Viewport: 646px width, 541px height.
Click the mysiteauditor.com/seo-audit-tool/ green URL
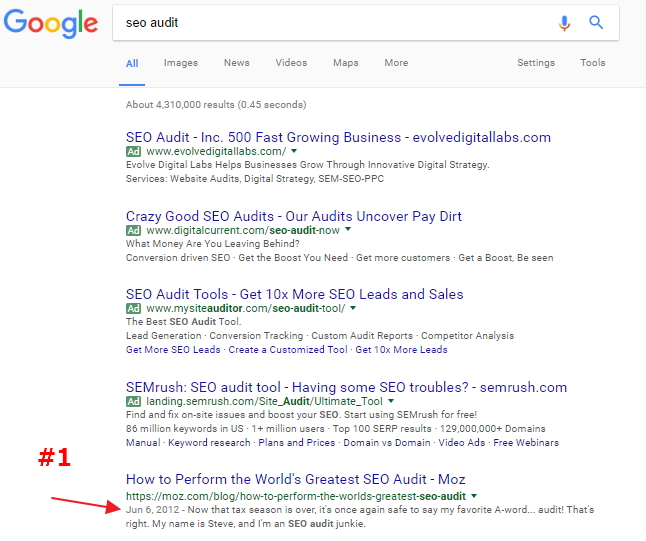246,309
